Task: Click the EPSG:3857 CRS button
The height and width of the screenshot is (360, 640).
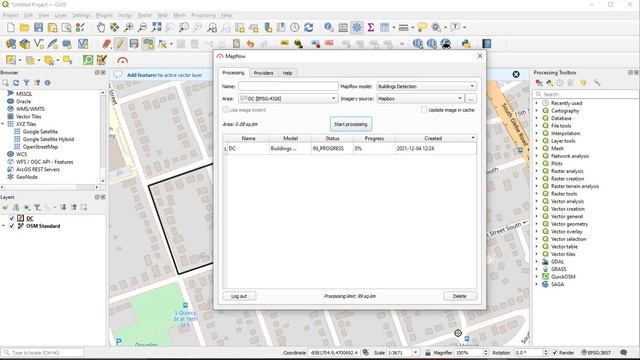Action: 596,353
